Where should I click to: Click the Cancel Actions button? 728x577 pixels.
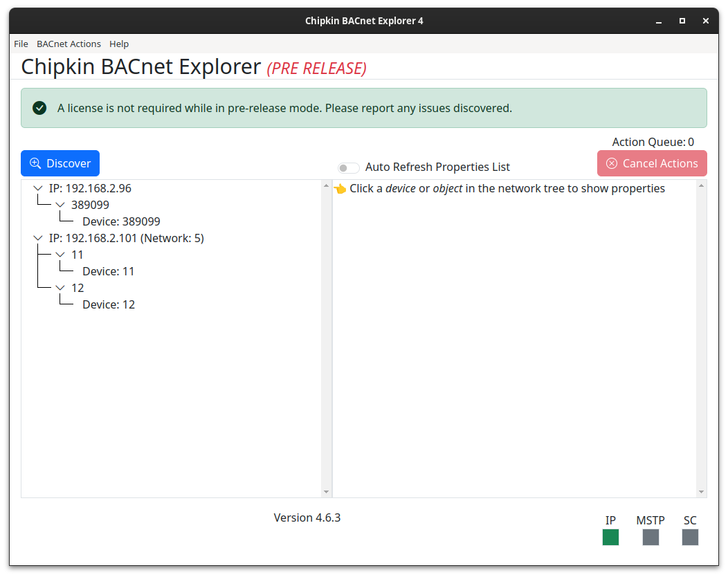click(x=652, y=163)
